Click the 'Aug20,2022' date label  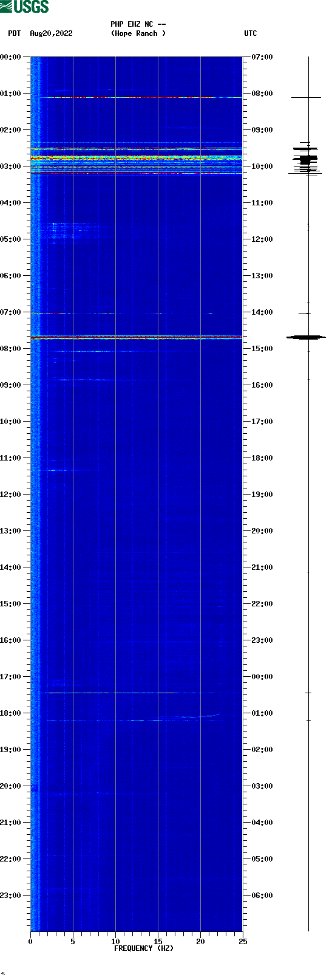pos(51,33)
